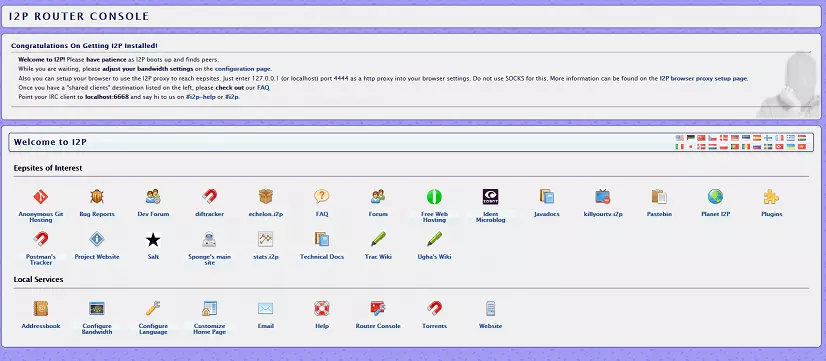Click the 'Local Services' section heading

pyautogui.click(x=38, y=279)
